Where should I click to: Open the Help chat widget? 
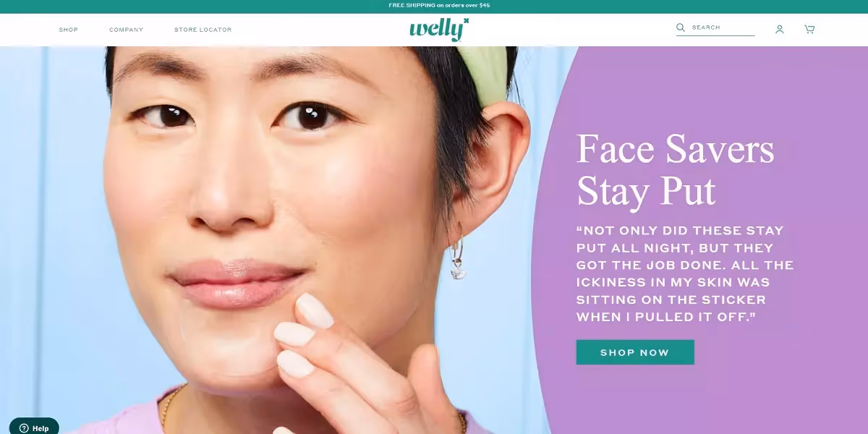click(34, 427)
